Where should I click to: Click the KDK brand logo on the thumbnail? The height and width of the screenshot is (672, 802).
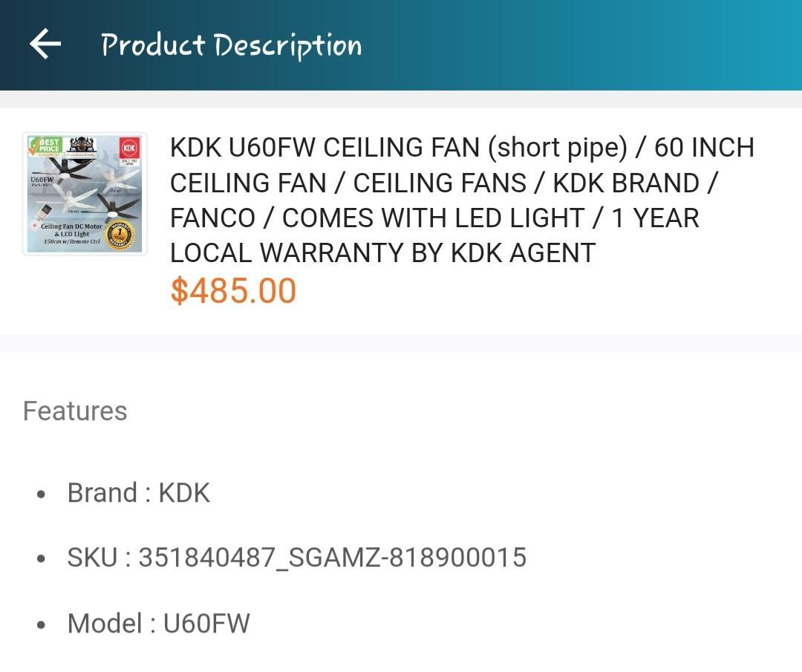point(128,146)
